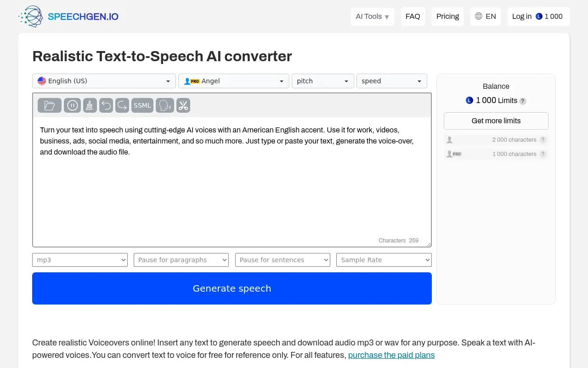Viewport: 588px width, 368px height.
Task: Open the speed dropdown
Action: [x=391, y=80]
